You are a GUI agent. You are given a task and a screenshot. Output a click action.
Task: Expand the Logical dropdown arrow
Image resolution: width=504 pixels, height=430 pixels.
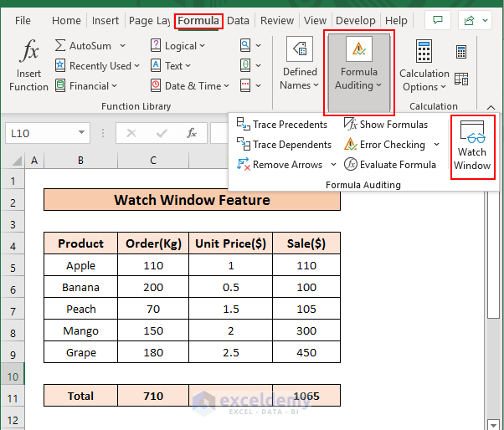202,46
